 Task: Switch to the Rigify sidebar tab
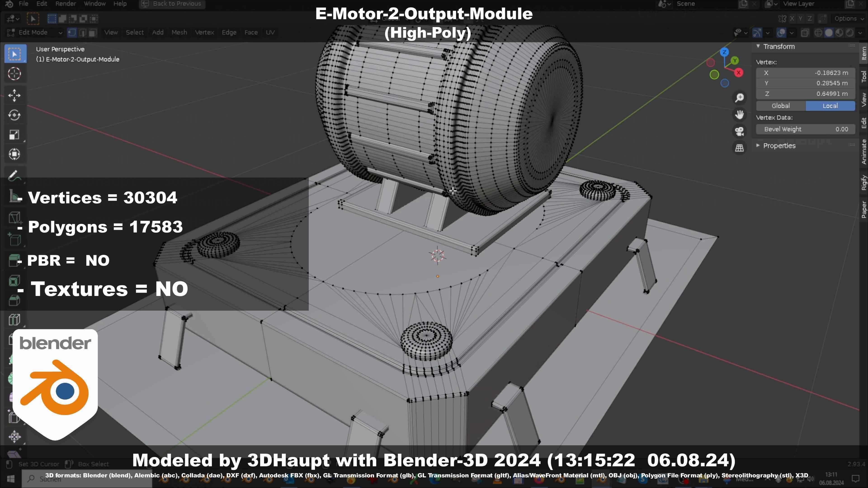864,183
